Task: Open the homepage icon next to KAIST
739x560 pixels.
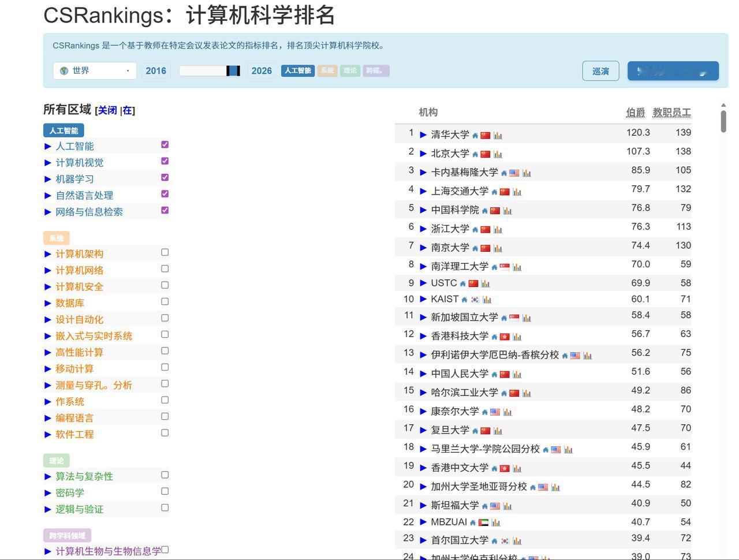Action: tap(464, 300)
